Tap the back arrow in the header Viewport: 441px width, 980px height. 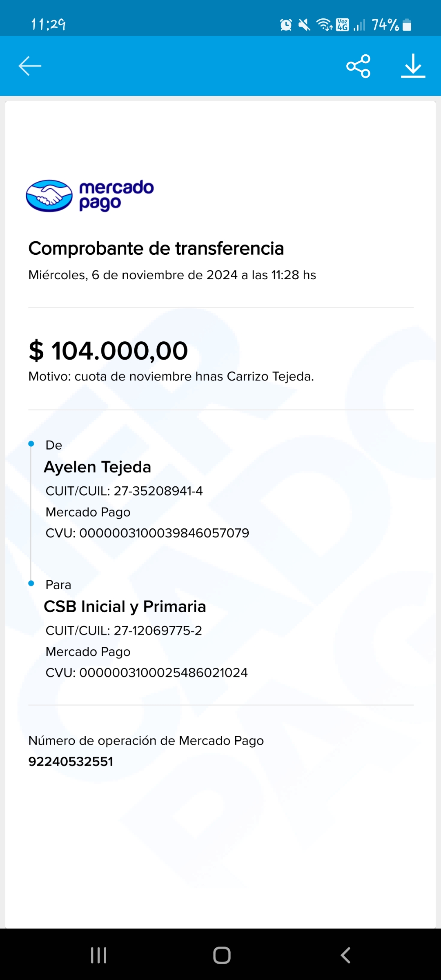coord(30,66)
